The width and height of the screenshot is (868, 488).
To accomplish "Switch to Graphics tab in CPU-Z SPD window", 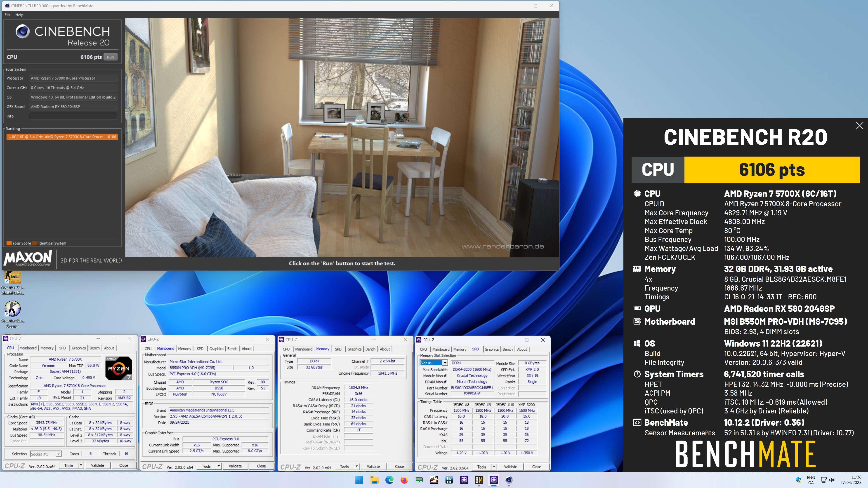I will 491,349.
